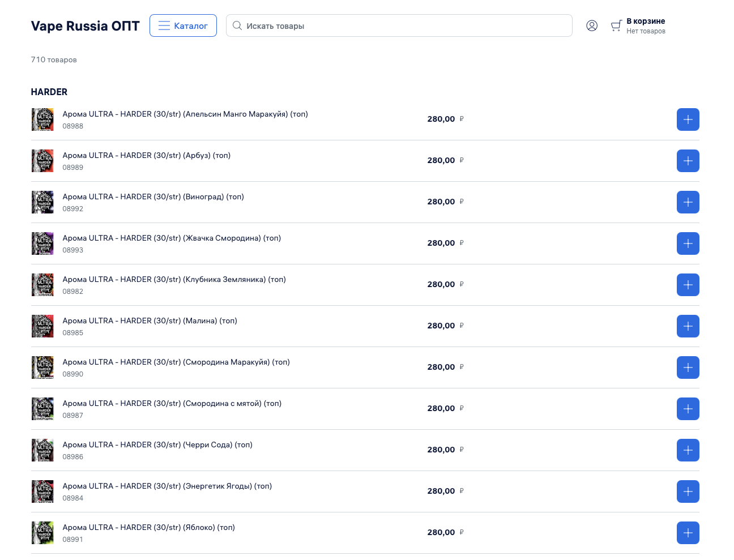734x560 pixels.
Task: Open Смородина Маракуйя product title link
Action: tap(176, 362)
